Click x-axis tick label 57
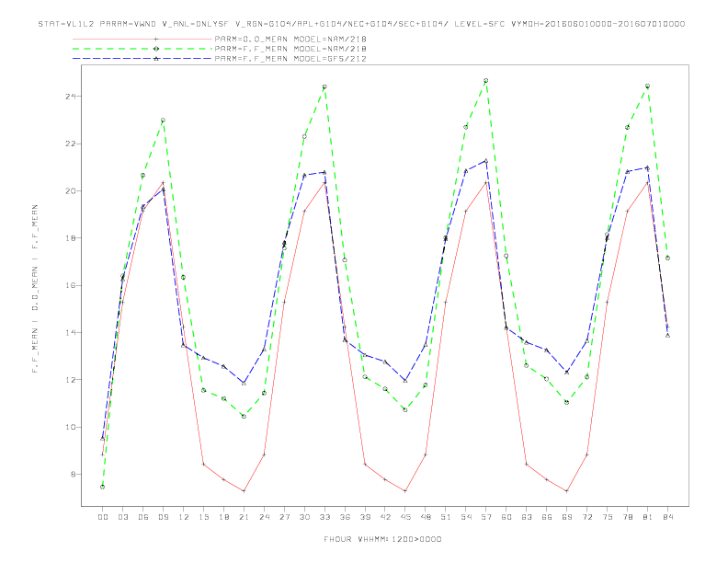Image resolution: width=728 pixels, height=563 pixels. pos(486,517)
